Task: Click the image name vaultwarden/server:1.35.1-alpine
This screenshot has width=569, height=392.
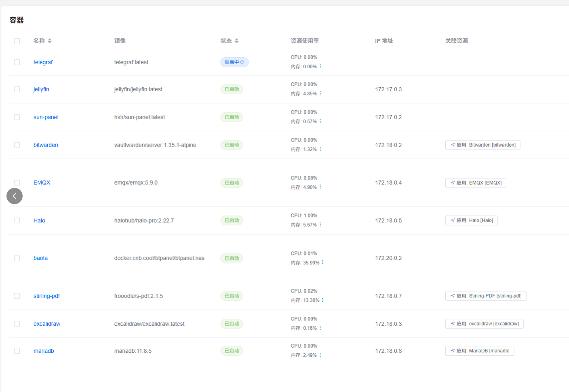Action: [x=155, y=145]
